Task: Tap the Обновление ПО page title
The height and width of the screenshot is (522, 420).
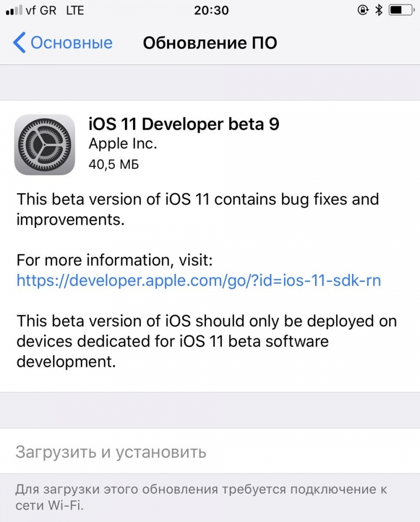Action: point(210,43)
